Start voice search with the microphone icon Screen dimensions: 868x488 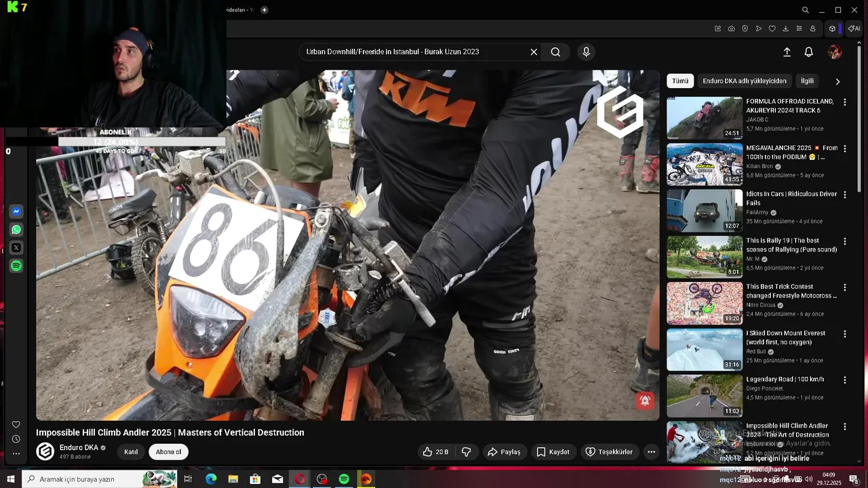587,52
